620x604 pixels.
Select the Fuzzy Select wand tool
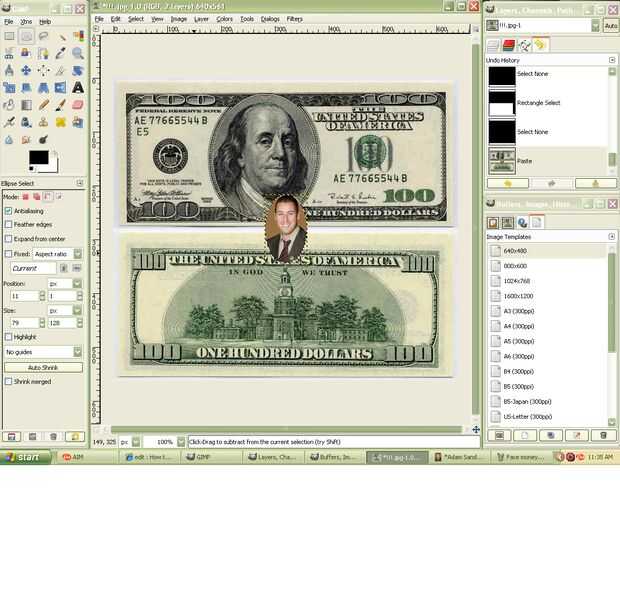coord(61,36)
